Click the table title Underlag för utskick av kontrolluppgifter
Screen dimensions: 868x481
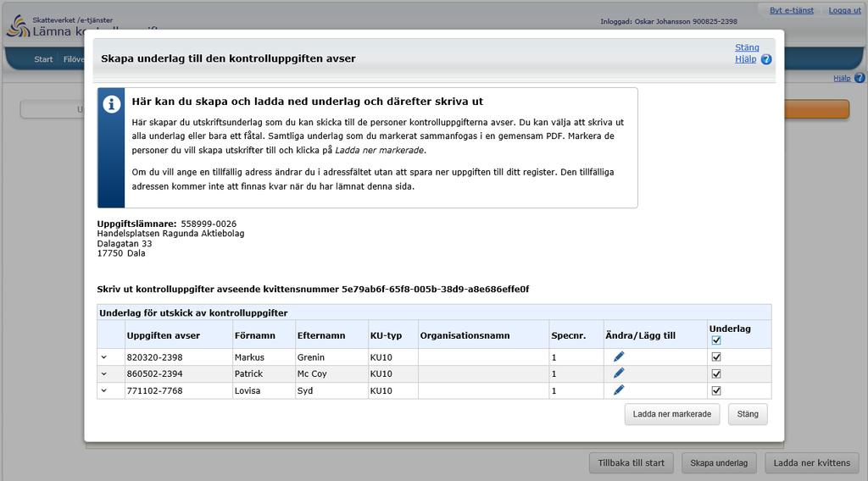pyautogui.click(x=193, y=313)
